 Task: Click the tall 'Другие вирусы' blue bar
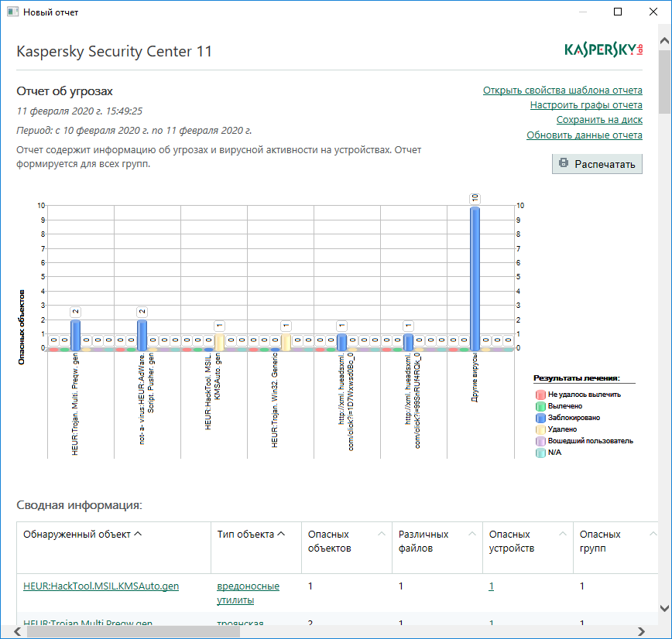pyautogui.click(x=475, y=278)
